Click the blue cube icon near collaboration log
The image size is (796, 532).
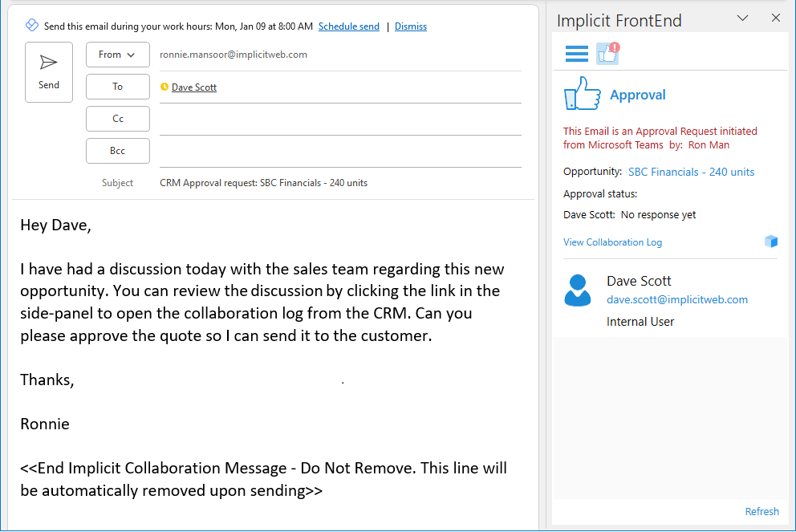(770, 242)
